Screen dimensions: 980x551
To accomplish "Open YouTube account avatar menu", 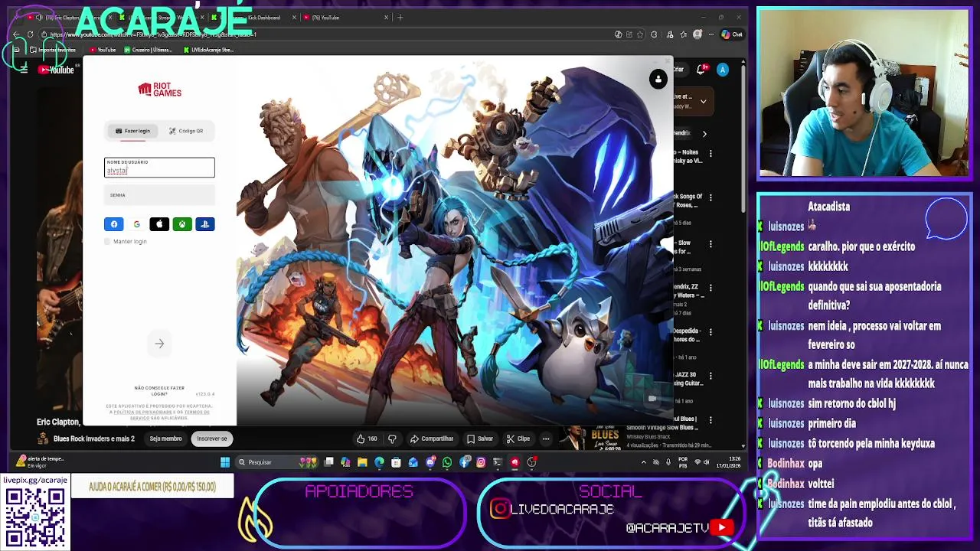I will point(722,70).
